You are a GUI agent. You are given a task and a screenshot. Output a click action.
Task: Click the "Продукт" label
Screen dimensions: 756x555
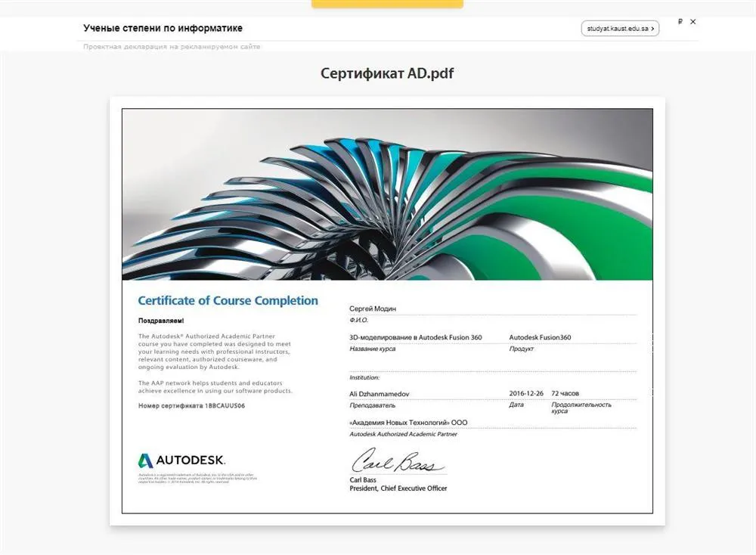point(521,349)
